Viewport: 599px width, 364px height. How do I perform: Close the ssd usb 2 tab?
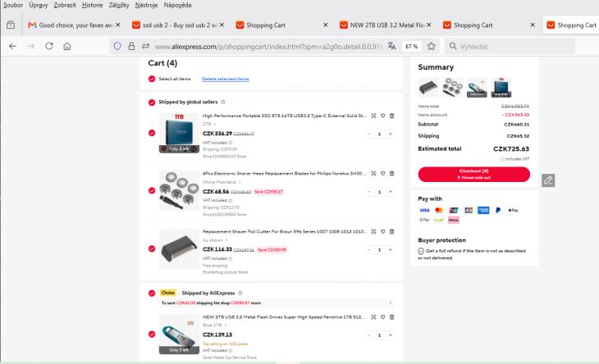222,25
